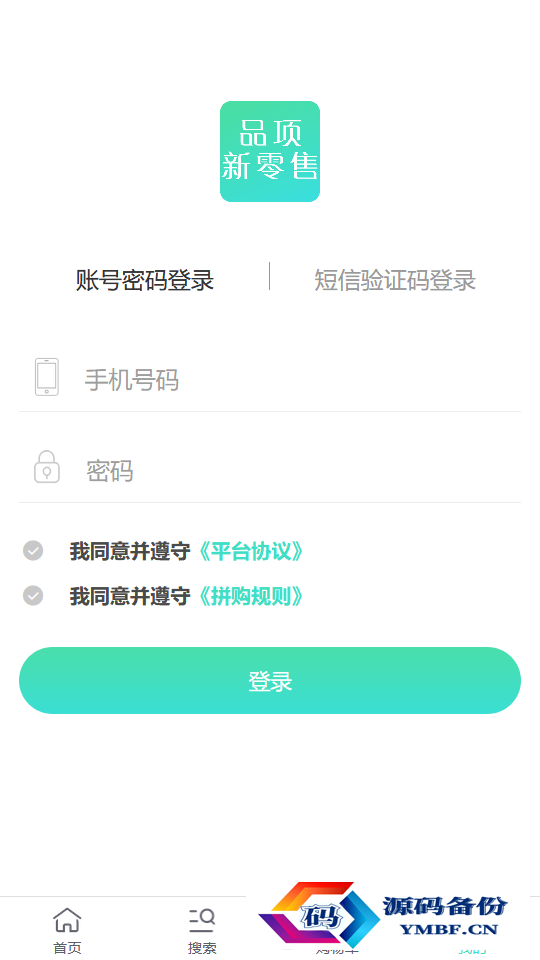The image size is (540, 960).
Task: Click the YMBF.CN watermark text
Action: click(x=449, y=929)
